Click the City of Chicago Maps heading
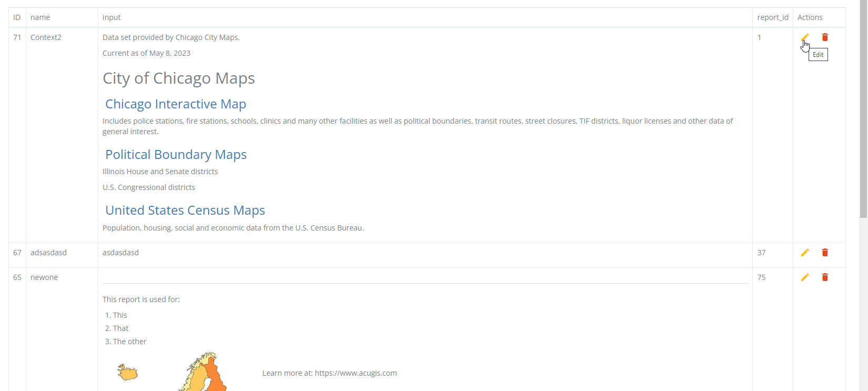Screen dimensions: 868x391 click(179, 78)
